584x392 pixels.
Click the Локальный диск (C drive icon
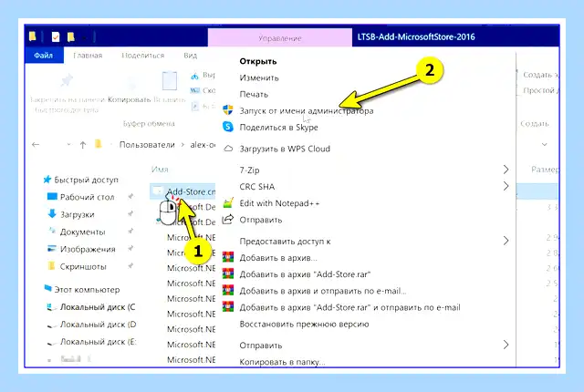coord(51,307)
